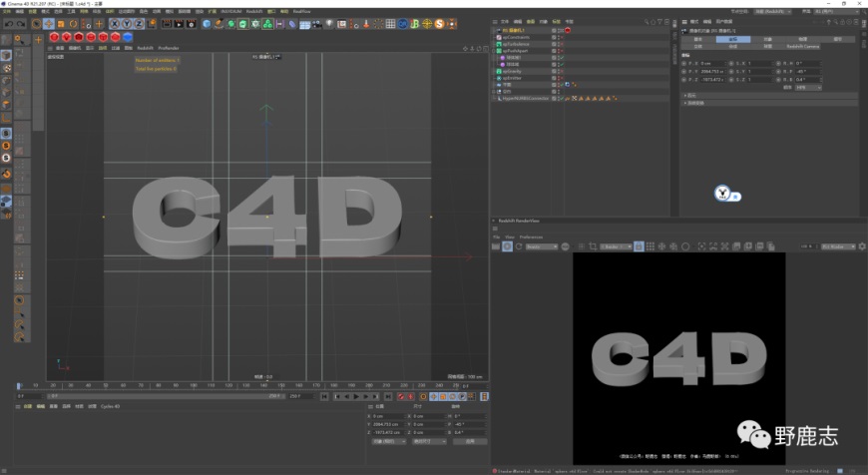Click the coordinates Apply button
868x475 pixels.
pos(470,441)
